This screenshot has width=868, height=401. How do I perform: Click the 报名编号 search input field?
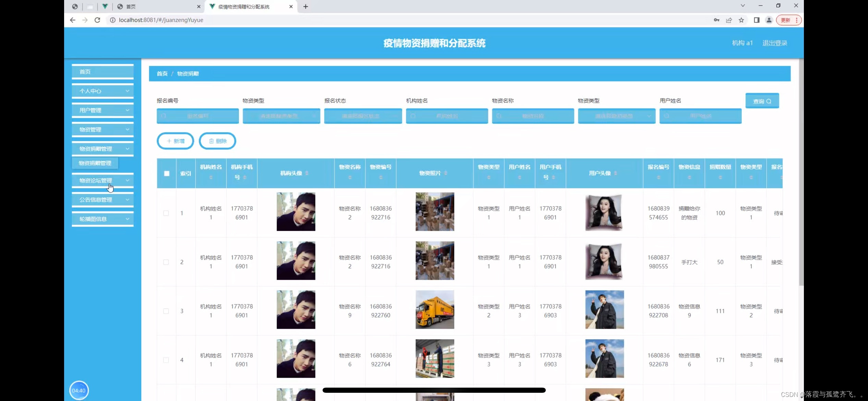click(198, 116)
